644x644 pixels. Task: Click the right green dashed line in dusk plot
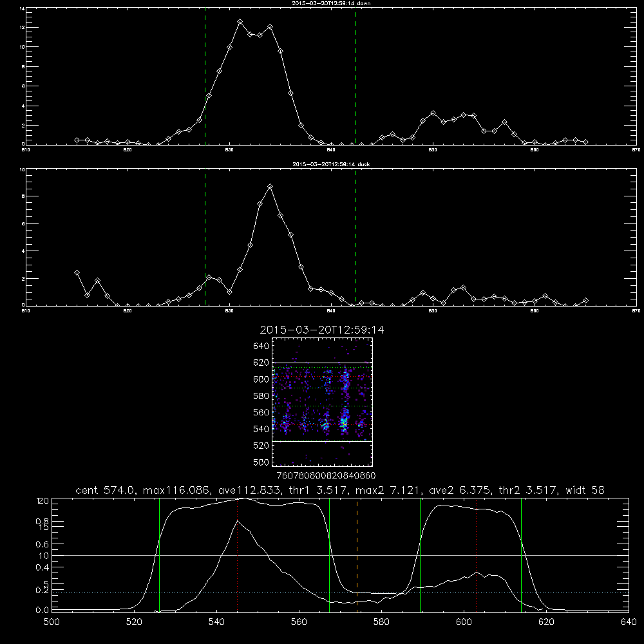point(355,238)
